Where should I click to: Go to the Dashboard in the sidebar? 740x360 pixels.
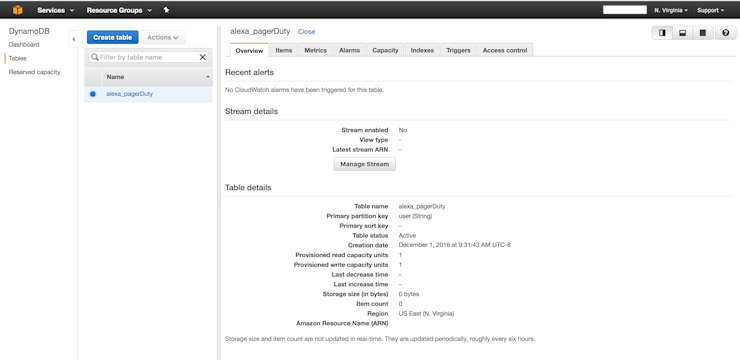[24, 45]
